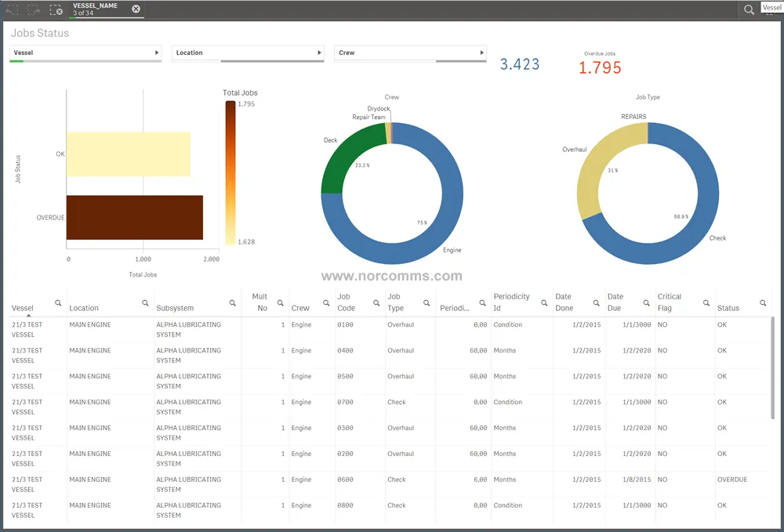Viewport: 784px width, 532px height.
Task: Open search in the Critical Flag column
Action: (706, 302)
